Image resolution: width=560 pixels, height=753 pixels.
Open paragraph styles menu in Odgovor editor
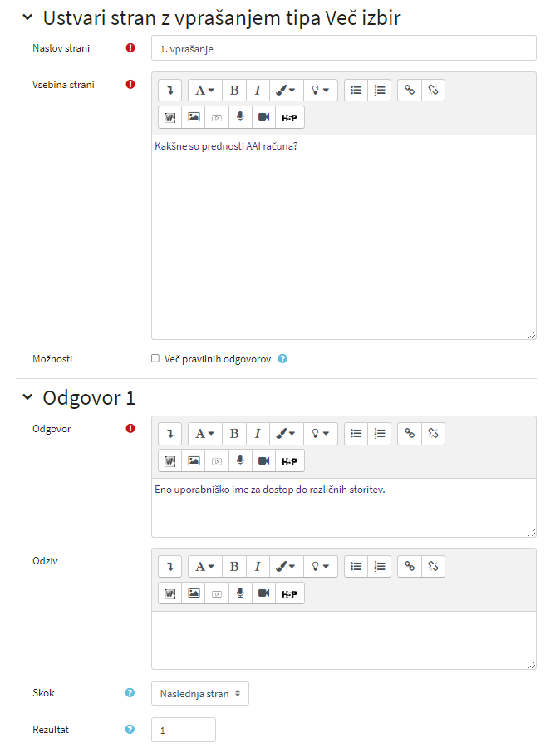coord(205,434)
